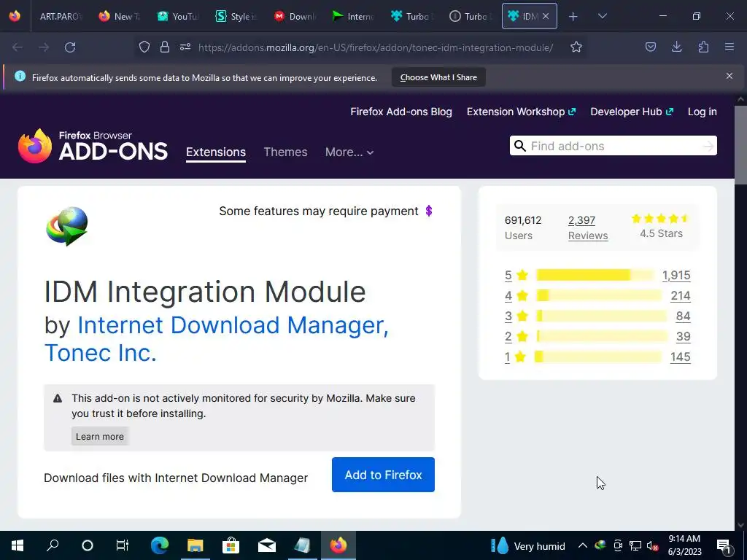Go back to the previous page
The image size is (747, 560).
(18, 47)
